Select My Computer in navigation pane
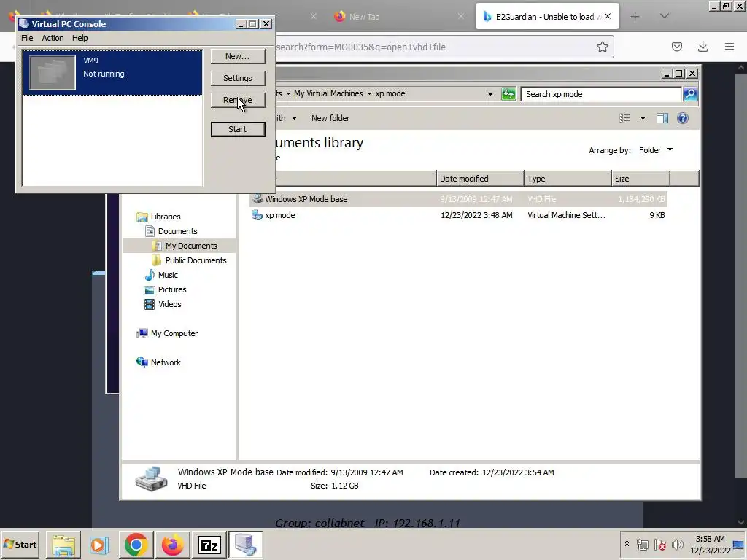Viewport: 747px width, 560px height. click(174, 333)
